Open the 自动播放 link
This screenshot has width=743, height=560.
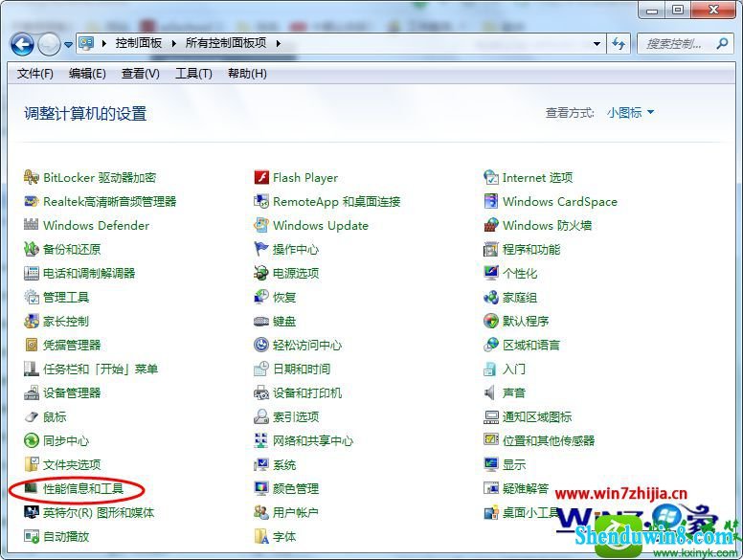pos(66,536)
